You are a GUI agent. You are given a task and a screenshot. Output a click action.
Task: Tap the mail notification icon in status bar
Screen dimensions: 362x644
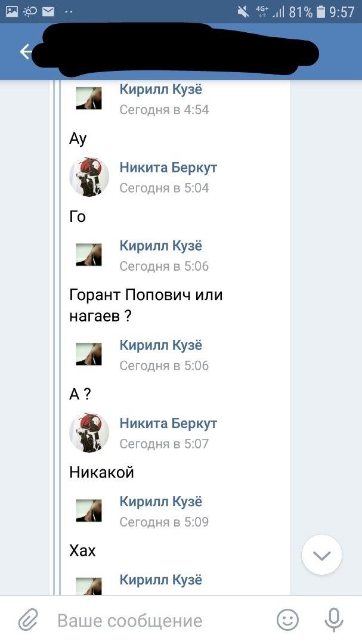48,11
